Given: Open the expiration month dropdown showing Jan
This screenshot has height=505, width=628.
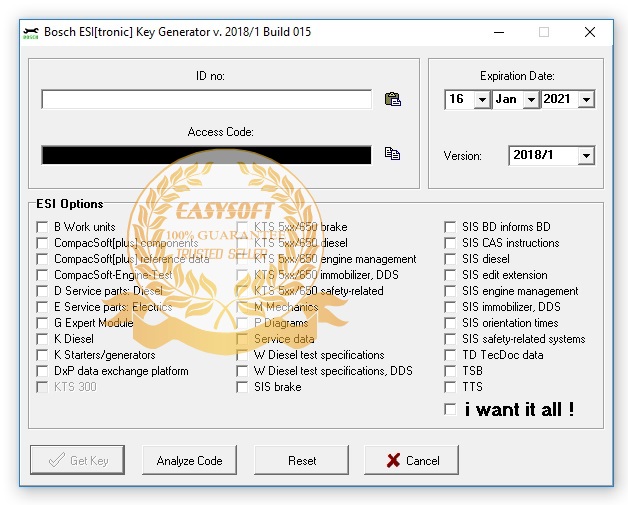Looking at the screenshot, I should (531, 99).
